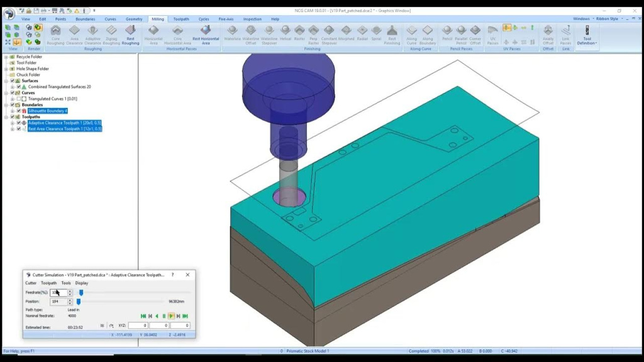This screenshot has height=362, width=644.
Task: Toggle Adaptive Clearance Toolpath 1 checkbox
Action: (x=19, y=123)
